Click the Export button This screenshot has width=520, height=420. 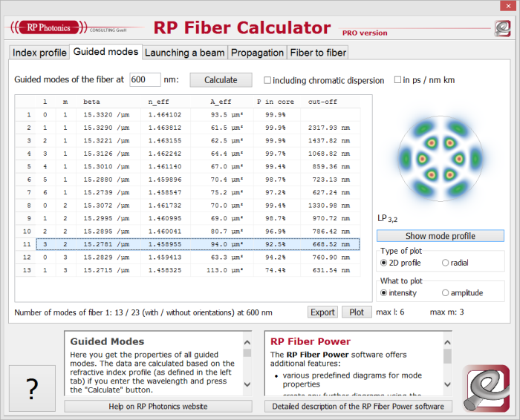[322, 312]
